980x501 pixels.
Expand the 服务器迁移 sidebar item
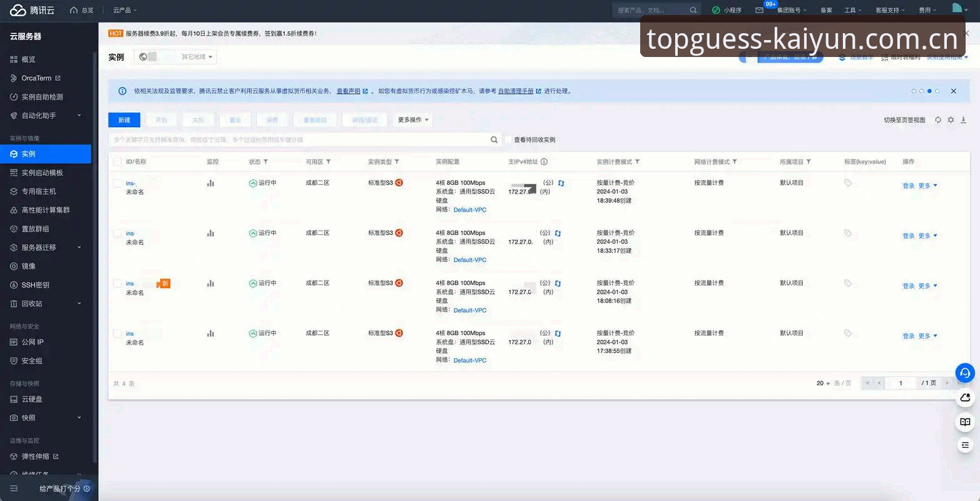point(46,247)
